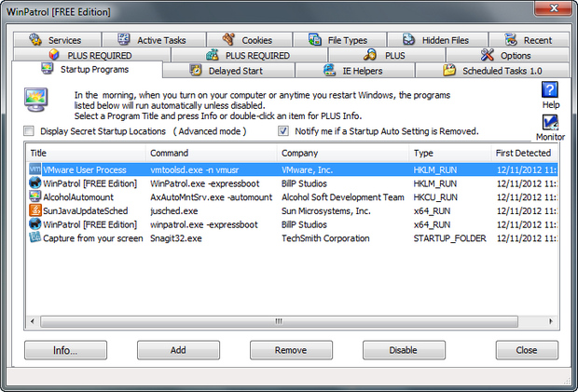Click the Info... button
The width and height of the screenshot is (578, 392).
[x=65, y=350]
